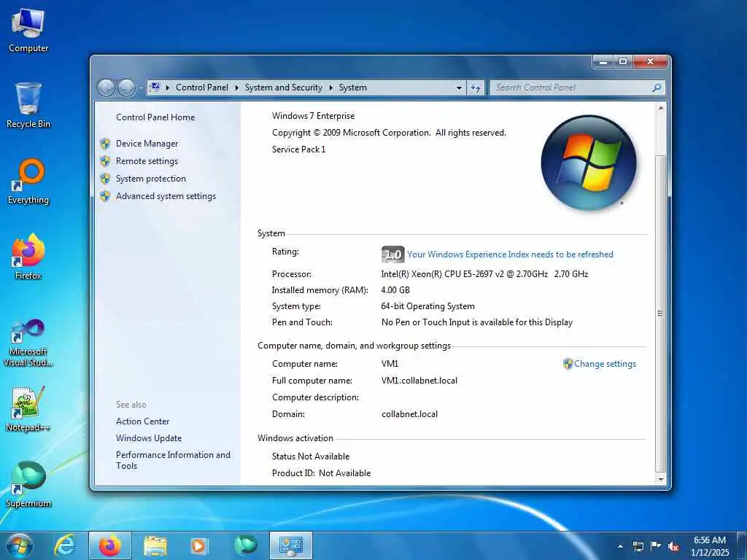
Task: Open the Computer desktop icon
Action: [x=28, y=29]
